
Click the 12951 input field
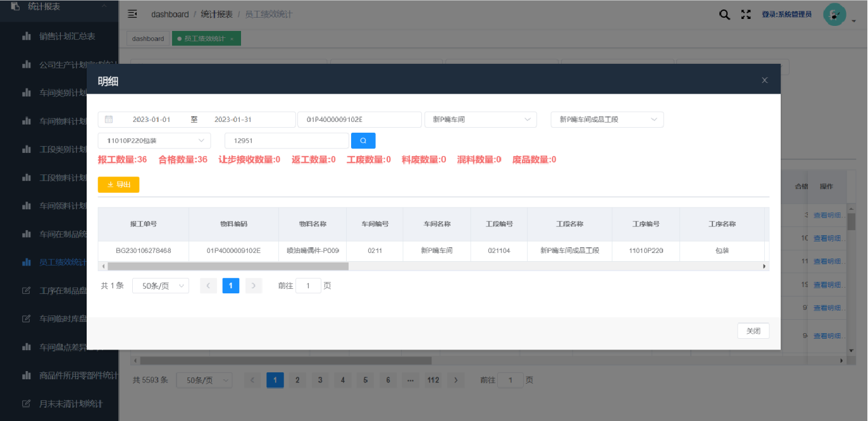pyautogui.click(x=286, y=140)
